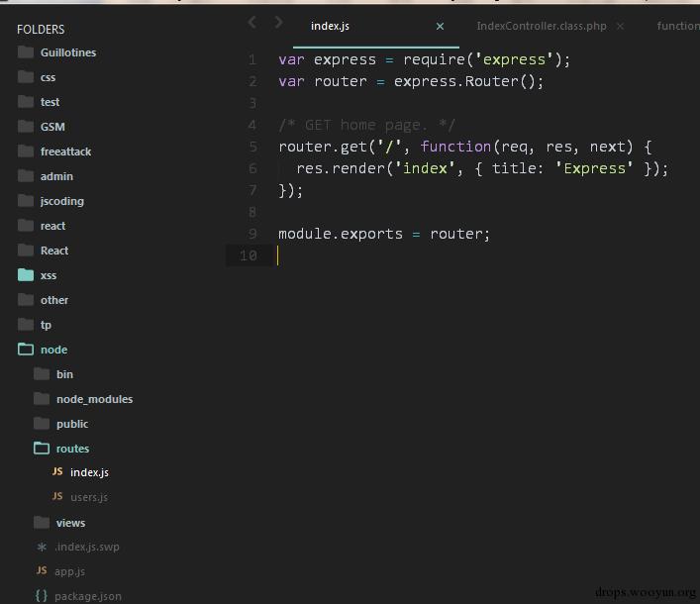Image resolution: width=700 pixels, height=604 pixels.
Task: Switch to IndexController.class.php tab
Action: click(541, 26)
